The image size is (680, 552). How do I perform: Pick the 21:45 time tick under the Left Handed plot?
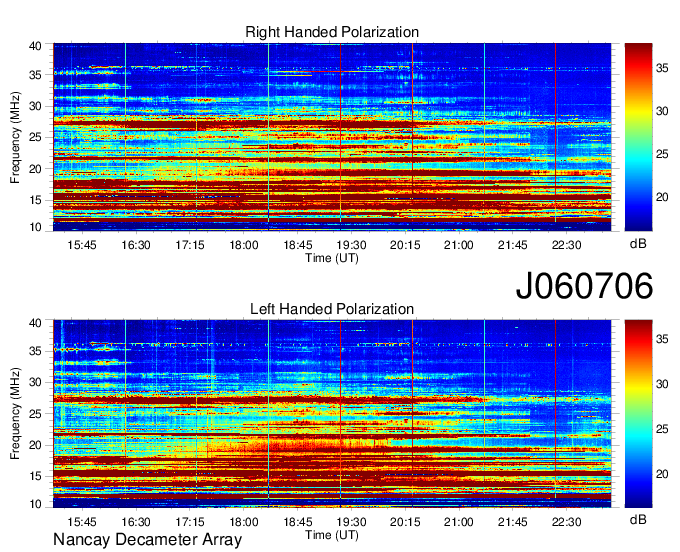512,522
